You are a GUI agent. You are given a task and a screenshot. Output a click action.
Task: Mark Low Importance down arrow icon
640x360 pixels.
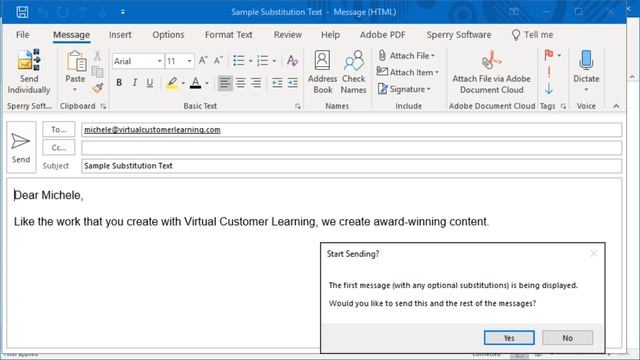click(x=549, y=89)
